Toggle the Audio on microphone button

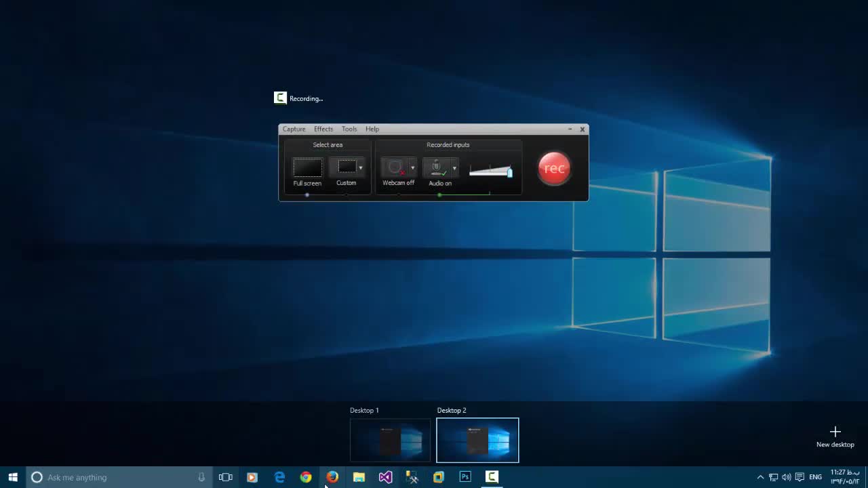coord(436,167)
